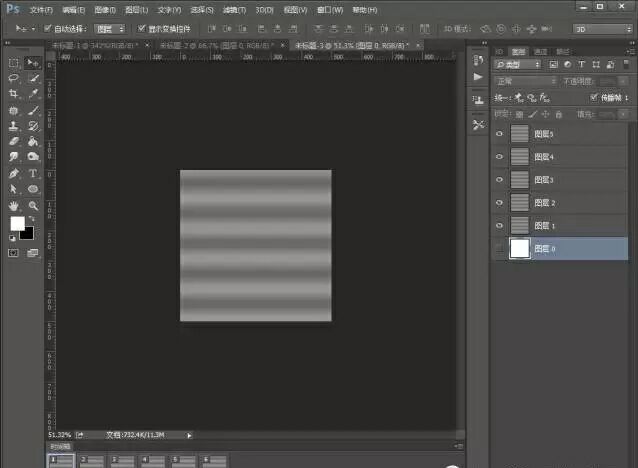Open the layer blend mode 正常 dropdown
This screenshot has height=468, width=638.
(525, 81)
